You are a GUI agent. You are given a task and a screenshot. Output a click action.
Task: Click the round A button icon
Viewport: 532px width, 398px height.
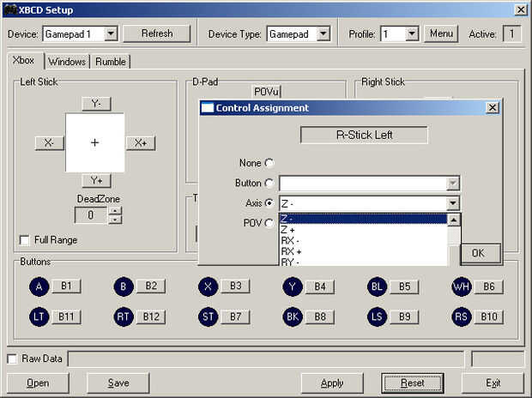point(39,286)
